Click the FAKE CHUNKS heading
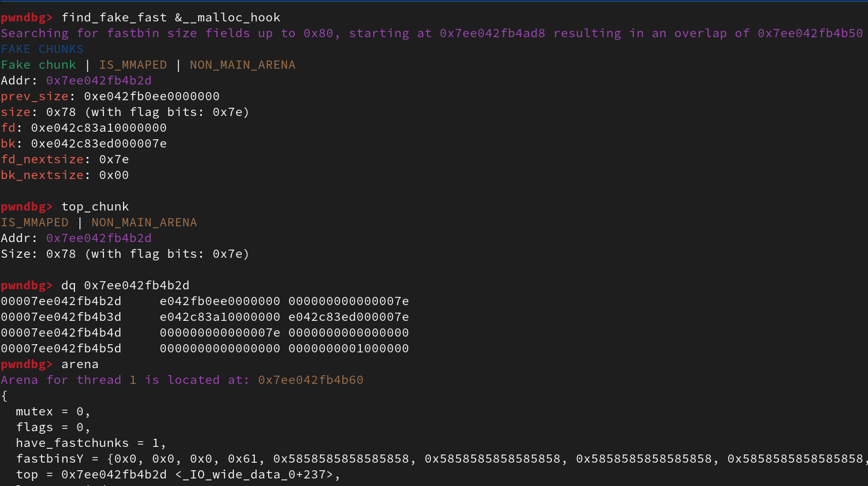 pos(42,49)
